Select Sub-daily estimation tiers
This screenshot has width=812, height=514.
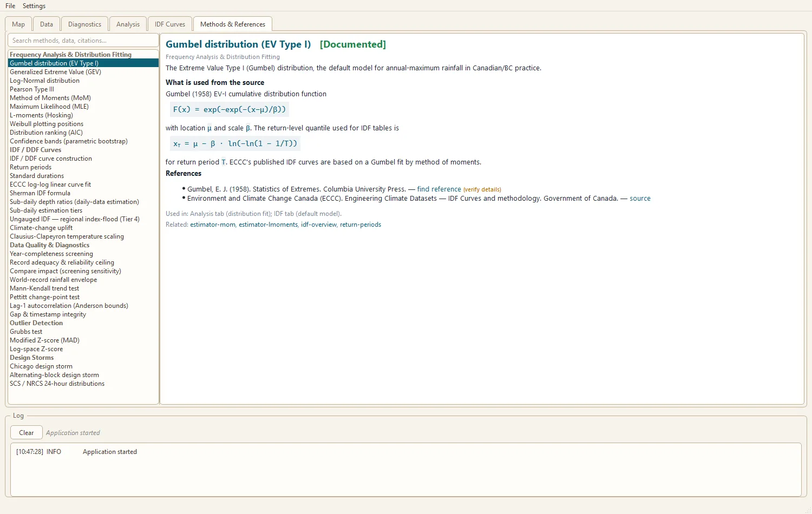[83, 210]
